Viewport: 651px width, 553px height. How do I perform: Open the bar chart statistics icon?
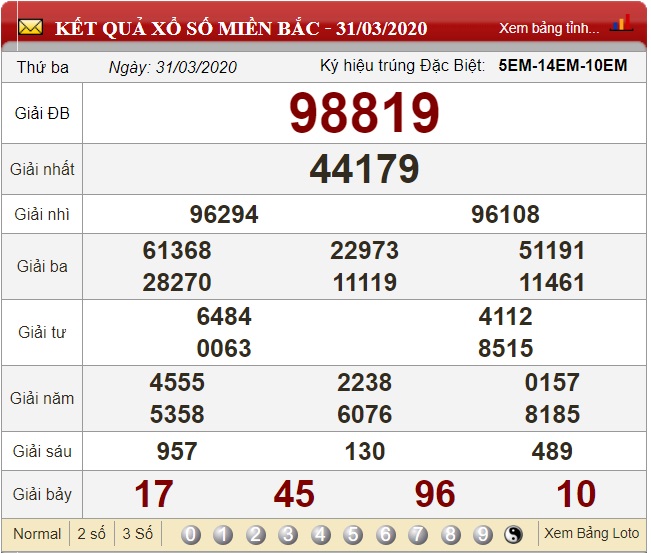(x=621, y=24)
